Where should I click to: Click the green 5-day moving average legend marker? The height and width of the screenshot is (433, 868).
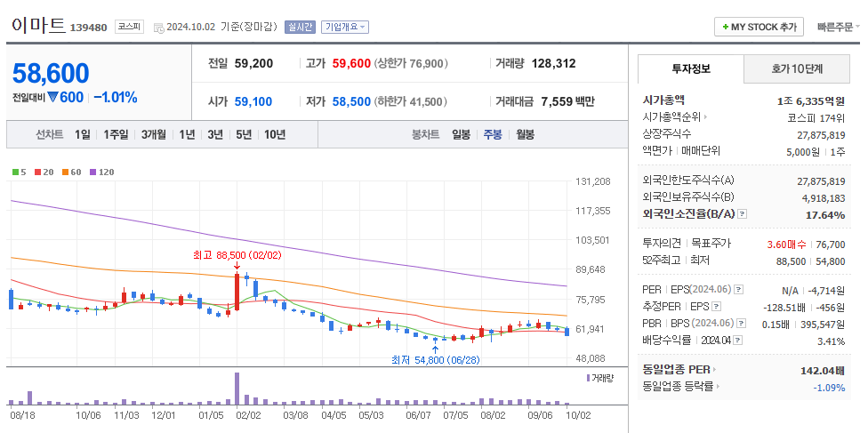coord(15,172)
